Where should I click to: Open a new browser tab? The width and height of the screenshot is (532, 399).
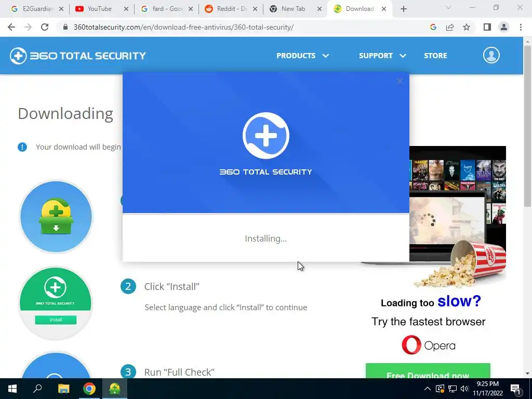(x=403, y=9)
